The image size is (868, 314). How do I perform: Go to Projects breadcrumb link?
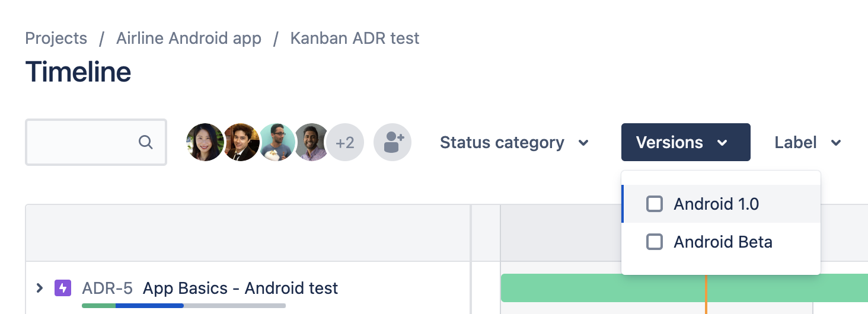click(56, 39)
